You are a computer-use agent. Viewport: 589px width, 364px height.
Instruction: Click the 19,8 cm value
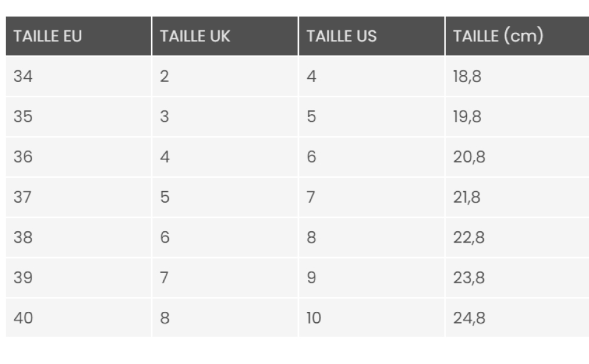[x=467, y=116]
